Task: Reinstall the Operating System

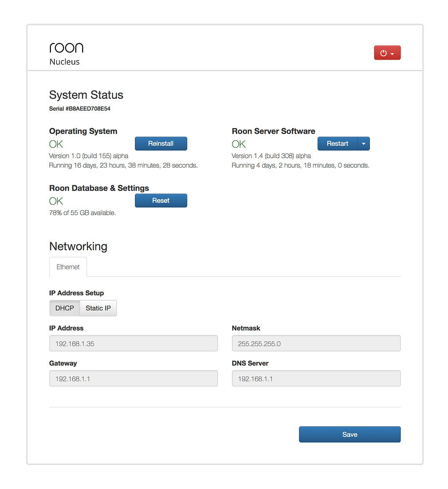Action: tap(161, 143)
